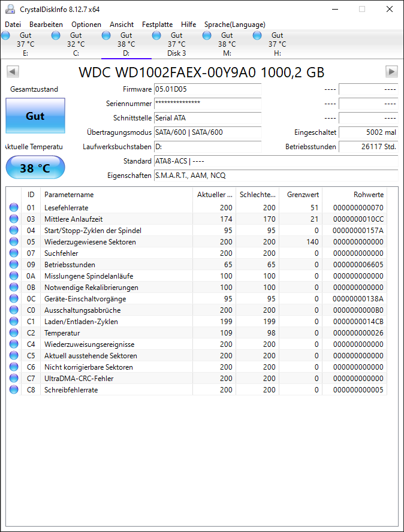
Task: Open the Optionen menu
Action: coord(86,25)
